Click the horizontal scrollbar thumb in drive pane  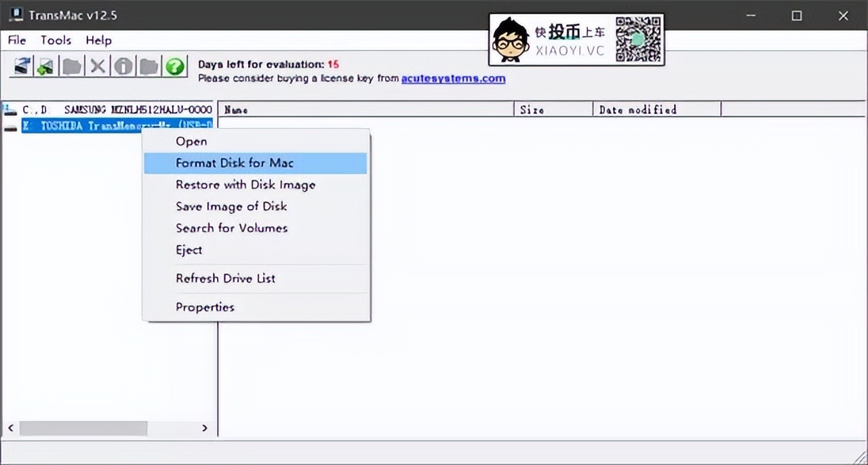83,428
